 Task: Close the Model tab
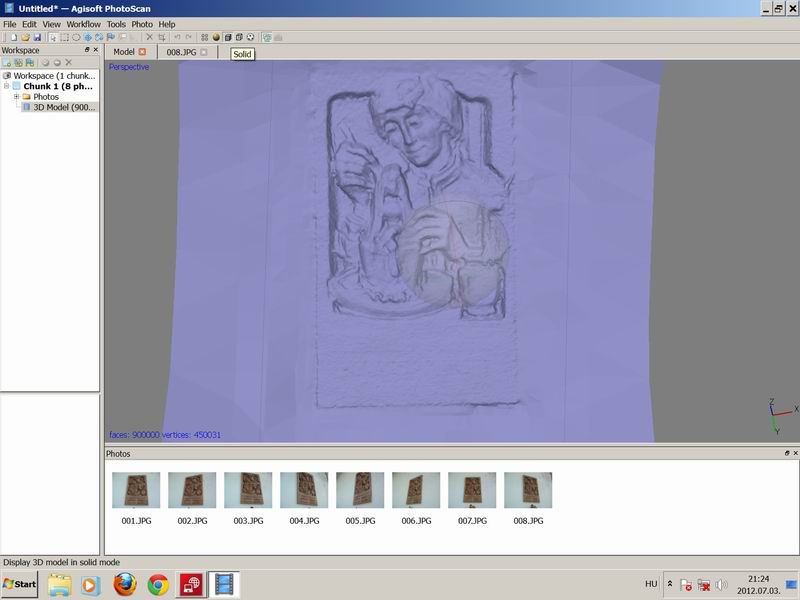click(x=142, y=52)
